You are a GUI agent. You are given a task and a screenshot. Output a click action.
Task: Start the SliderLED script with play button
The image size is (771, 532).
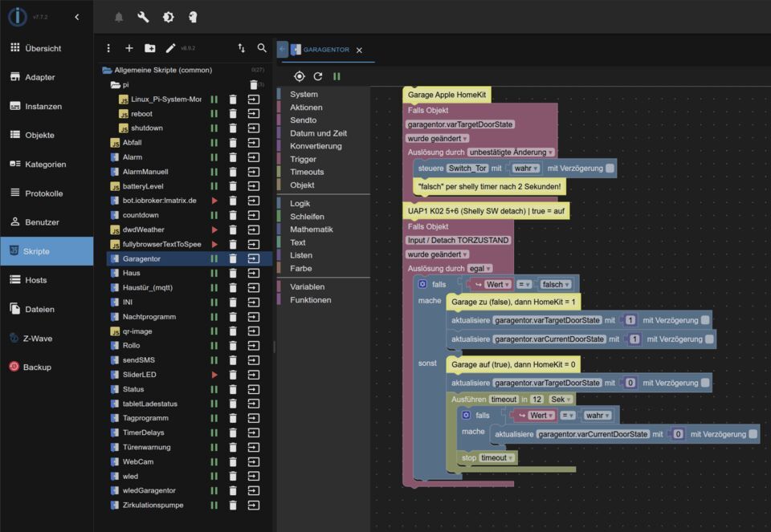point(214,375)
